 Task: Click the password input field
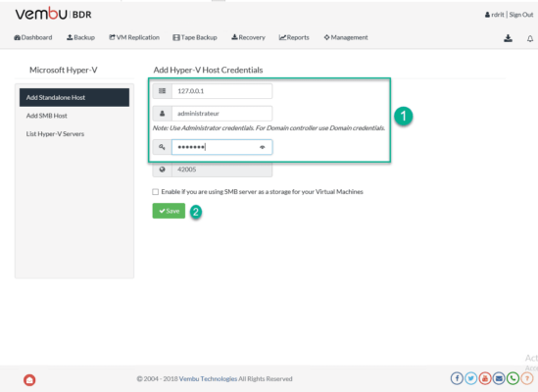tap(222, 147)
